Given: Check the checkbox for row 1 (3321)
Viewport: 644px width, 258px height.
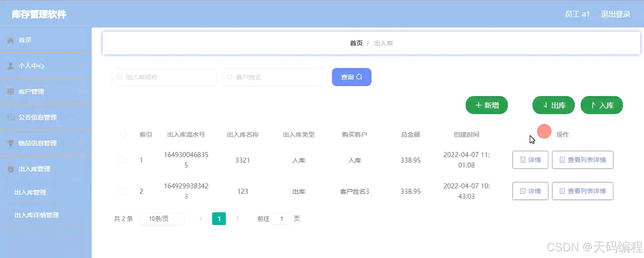Looking at the screenshot, I should [x=123, y=160].
